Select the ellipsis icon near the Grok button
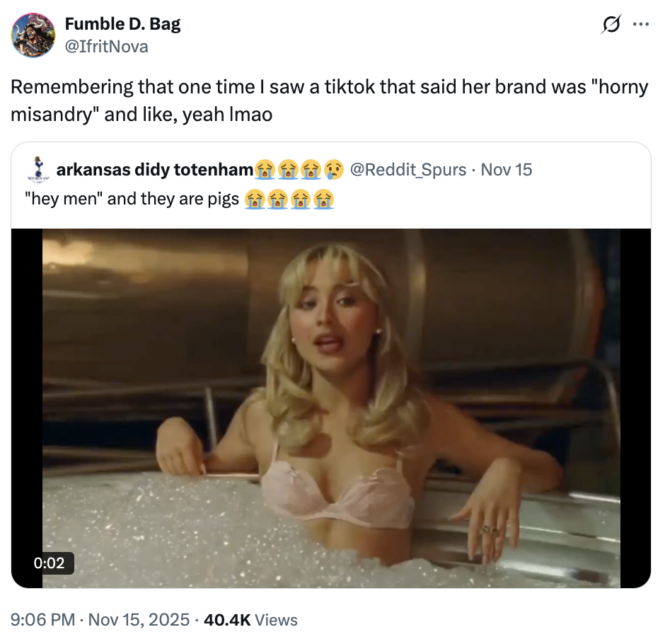Image resolution: width=665 pixels, height=644 pixels. click(642, 23)
